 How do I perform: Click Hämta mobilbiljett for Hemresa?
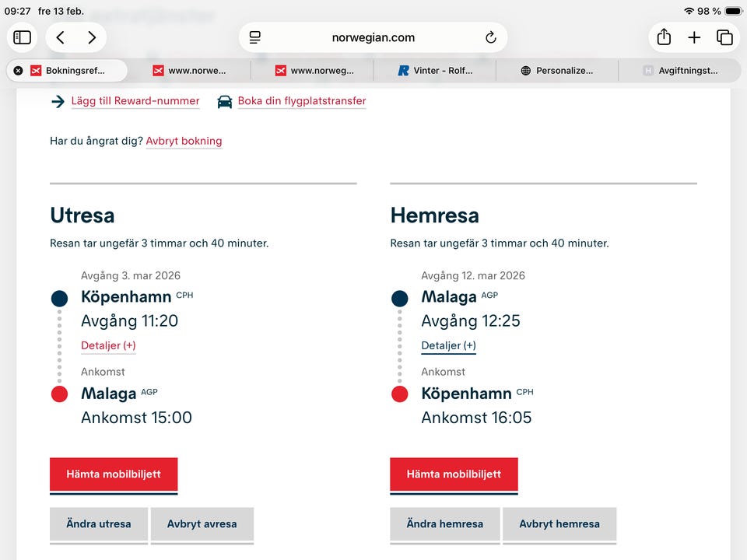pos(454,474)
